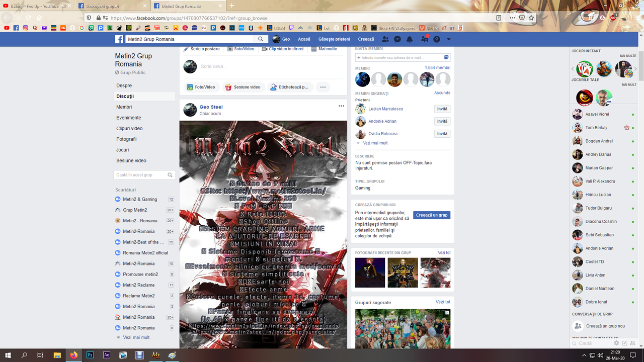This screenshot has width=644, height=362.
Task: Click the Etichetează composer button
Action: 290,87
